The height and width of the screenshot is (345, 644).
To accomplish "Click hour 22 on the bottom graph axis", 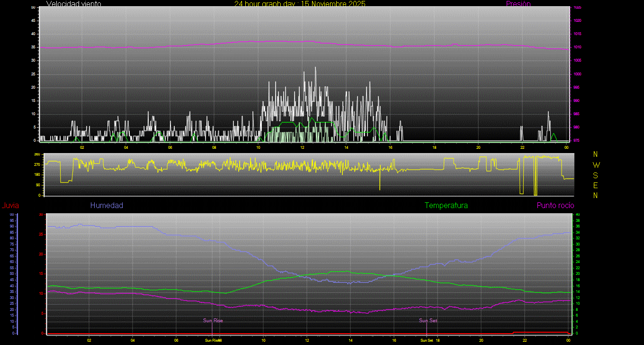I will pyautogui.click(x=525, y=340).
